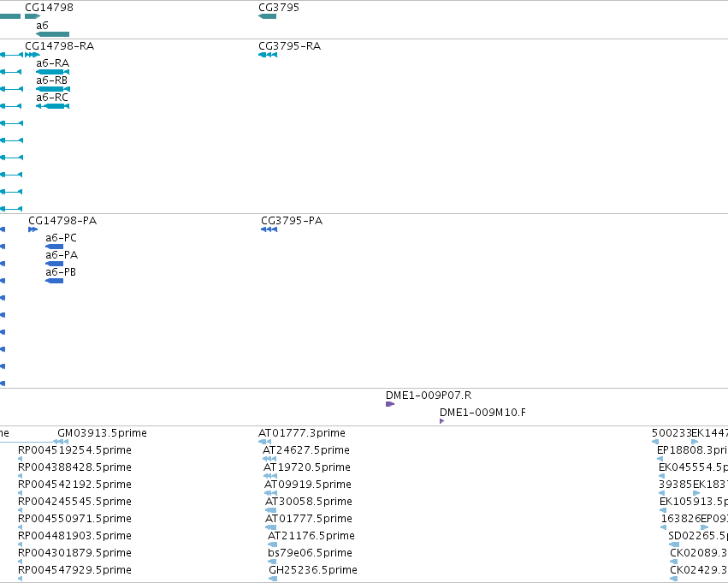Click the RP004542192.5prime EST label
The width and height of the screenshot is (728, 583).
[x=74, y=485]
